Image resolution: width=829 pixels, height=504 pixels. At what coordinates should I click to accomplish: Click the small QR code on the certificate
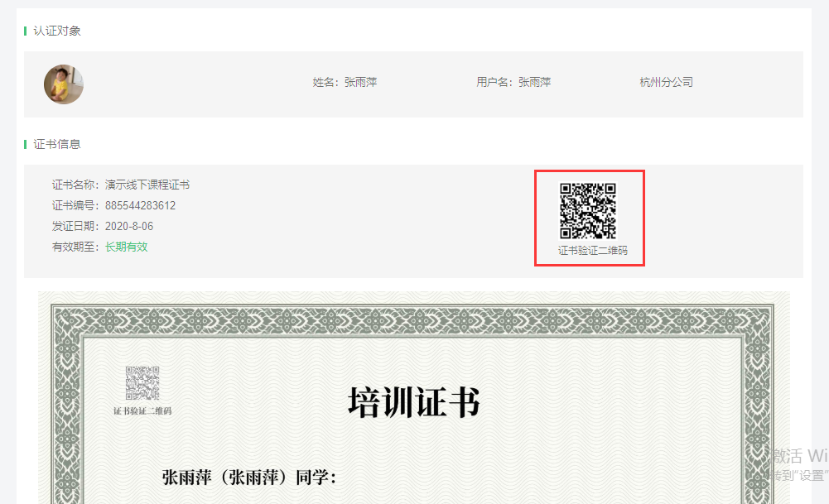coord(142,383)
